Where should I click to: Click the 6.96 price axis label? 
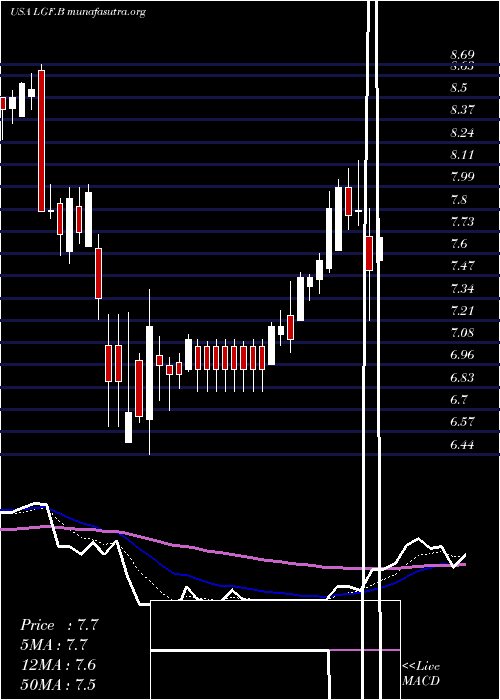pos(462,355)
